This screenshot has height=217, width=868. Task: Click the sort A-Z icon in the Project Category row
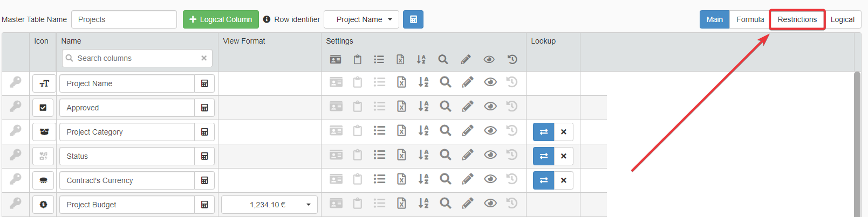click(423, 131)
